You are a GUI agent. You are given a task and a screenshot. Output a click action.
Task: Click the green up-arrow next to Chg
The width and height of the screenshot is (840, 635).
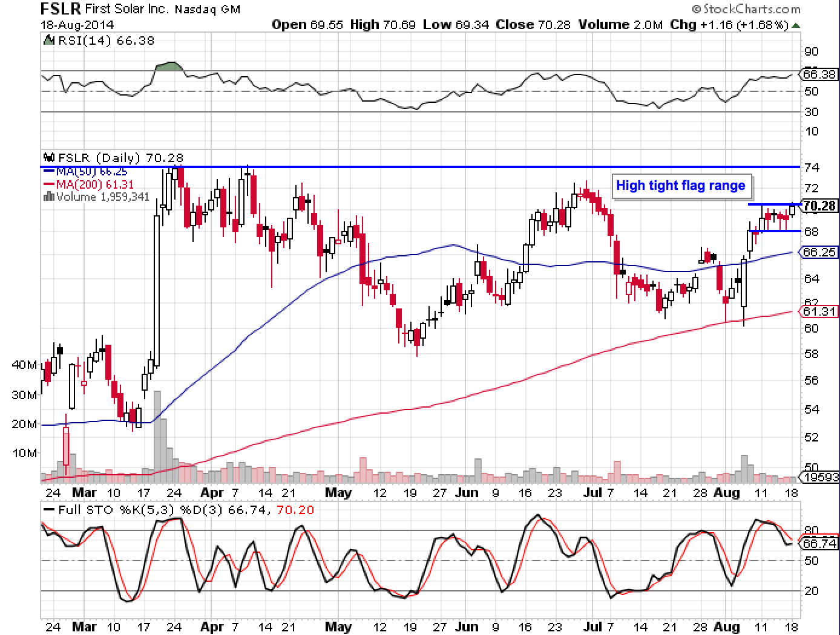click(x=796, y=25)
